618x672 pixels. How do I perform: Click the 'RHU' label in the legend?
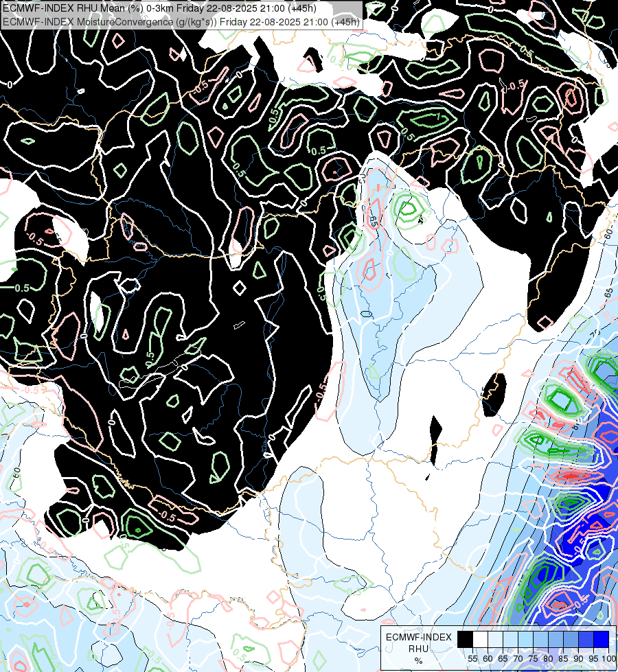418,649
